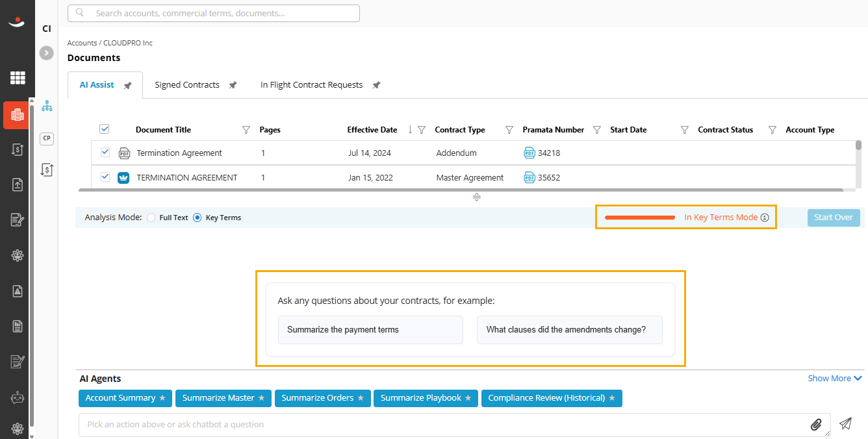The image size is (868, 439).
Task: Click the pin icon on Signed Contracts tab
Action: tap(233, 85)
